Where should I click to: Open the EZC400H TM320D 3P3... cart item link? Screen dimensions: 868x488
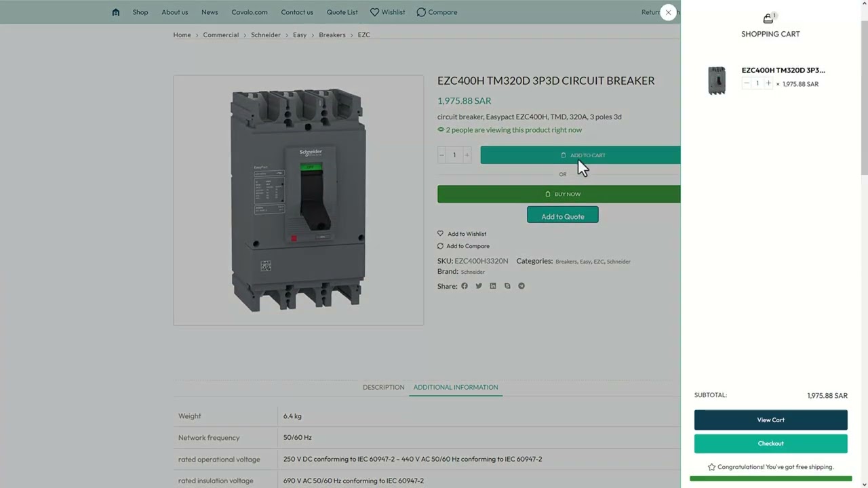click(783, 70)
